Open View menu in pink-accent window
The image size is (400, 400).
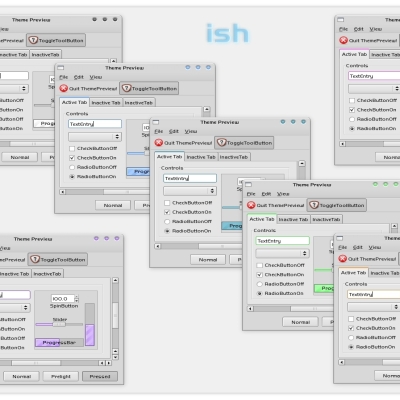click(x=376, y=29)
